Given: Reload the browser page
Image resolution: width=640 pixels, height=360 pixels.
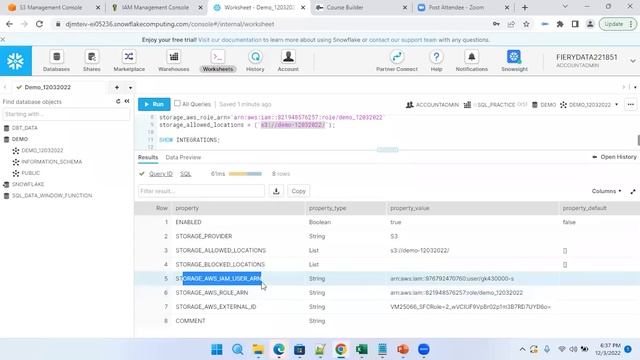Looking at the screenshot, I should click(39, 24).
